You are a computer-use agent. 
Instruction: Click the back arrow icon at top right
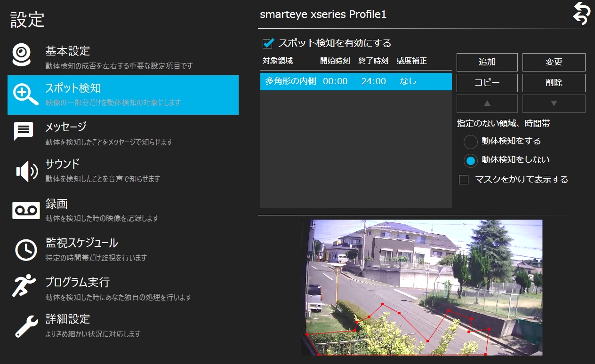point(581,13)
